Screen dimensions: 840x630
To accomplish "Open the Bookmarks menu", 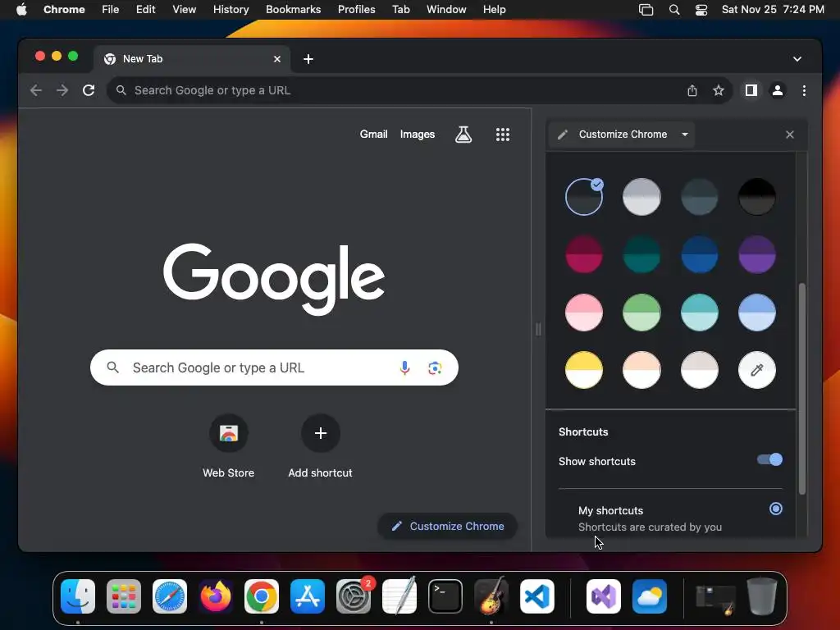I will tap(293, 10).
